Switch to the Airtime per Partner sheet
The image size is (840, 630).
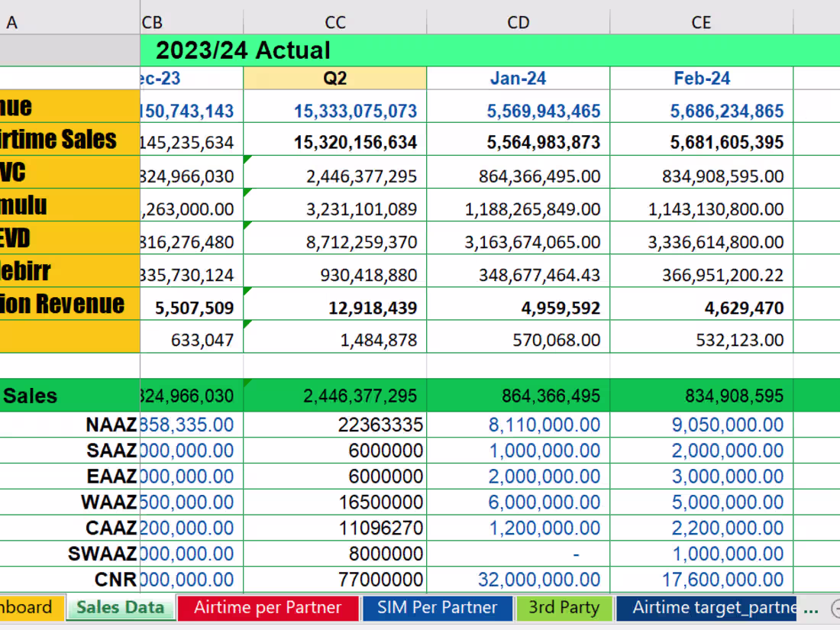tap(268, 608)
